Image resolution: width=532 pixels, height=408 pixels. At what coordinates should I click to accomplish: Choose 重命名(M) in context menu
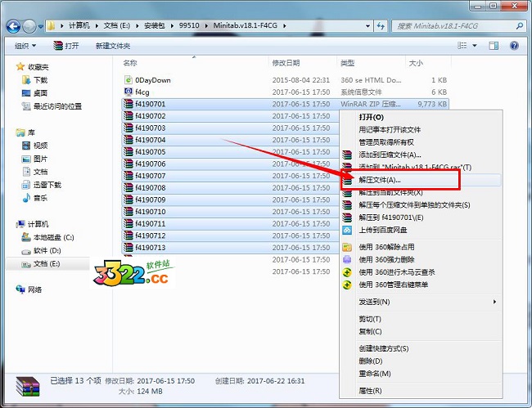(x=421, y=374)
